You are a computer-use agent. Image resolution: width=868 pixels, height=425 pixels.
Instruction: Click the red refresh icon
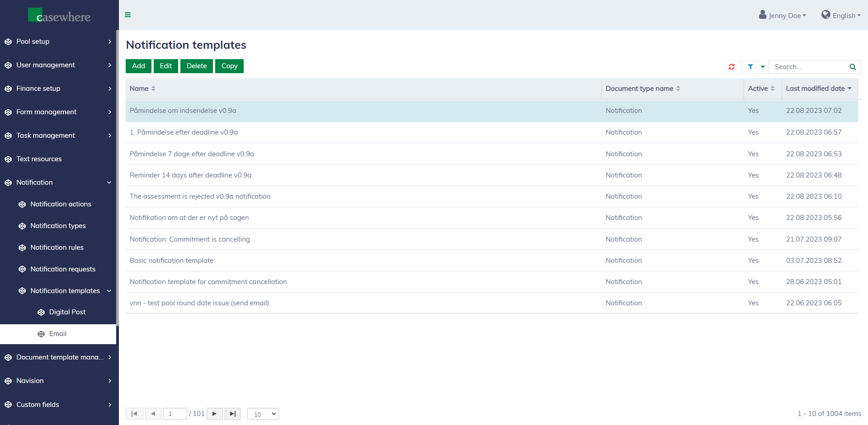coord(731,67)
